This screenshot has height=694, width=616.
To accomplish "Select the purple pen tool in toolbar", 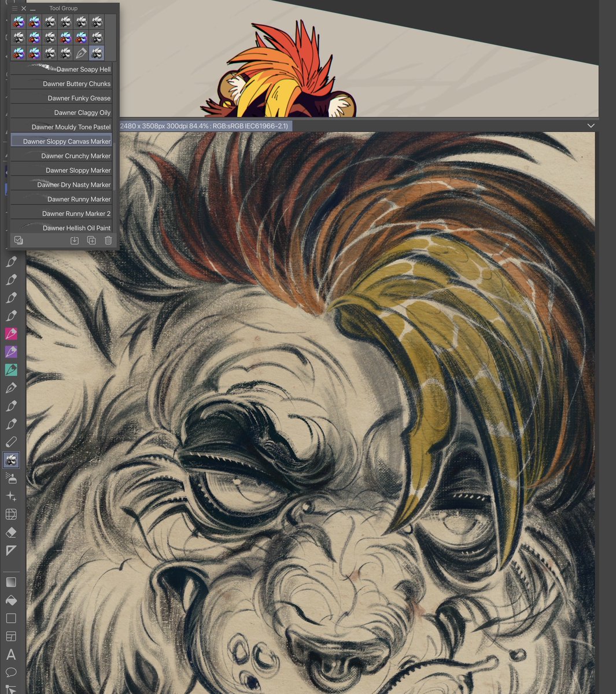I will (x=11, y=352).
